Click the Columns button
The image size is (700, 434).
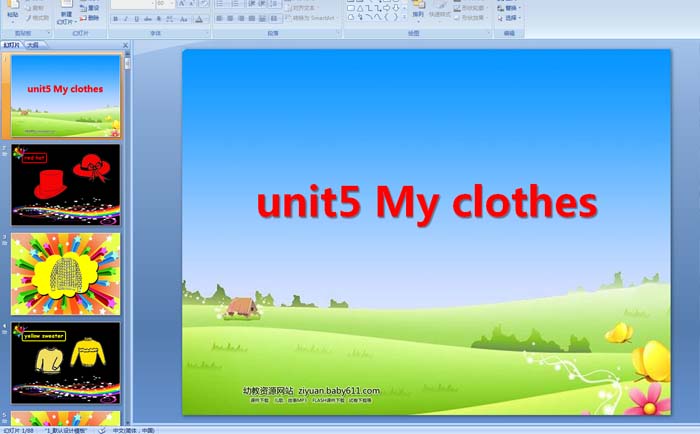(x=275, y=19)
